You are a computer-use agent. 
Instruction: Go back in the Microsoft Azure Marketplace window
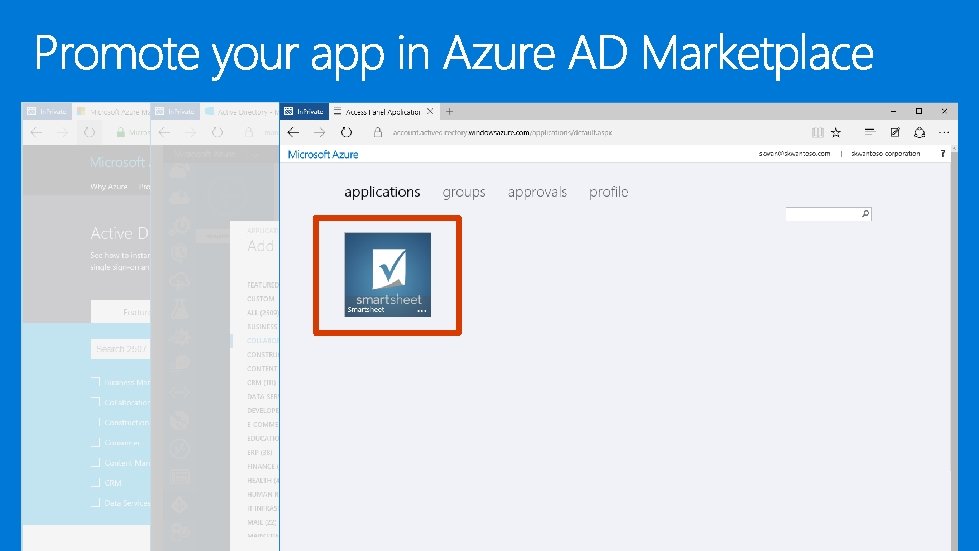[x=36, y=132]
